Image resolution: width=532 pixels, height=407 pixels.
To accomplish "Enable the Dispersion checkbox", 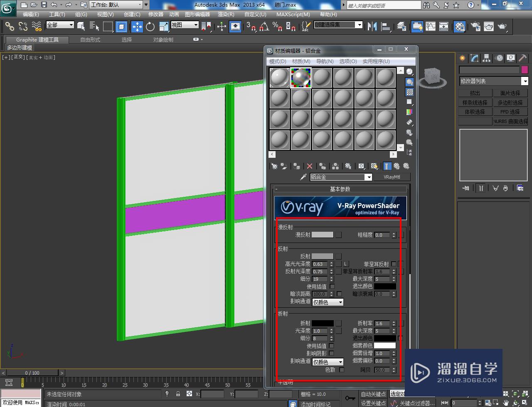I will coord(342,370).
